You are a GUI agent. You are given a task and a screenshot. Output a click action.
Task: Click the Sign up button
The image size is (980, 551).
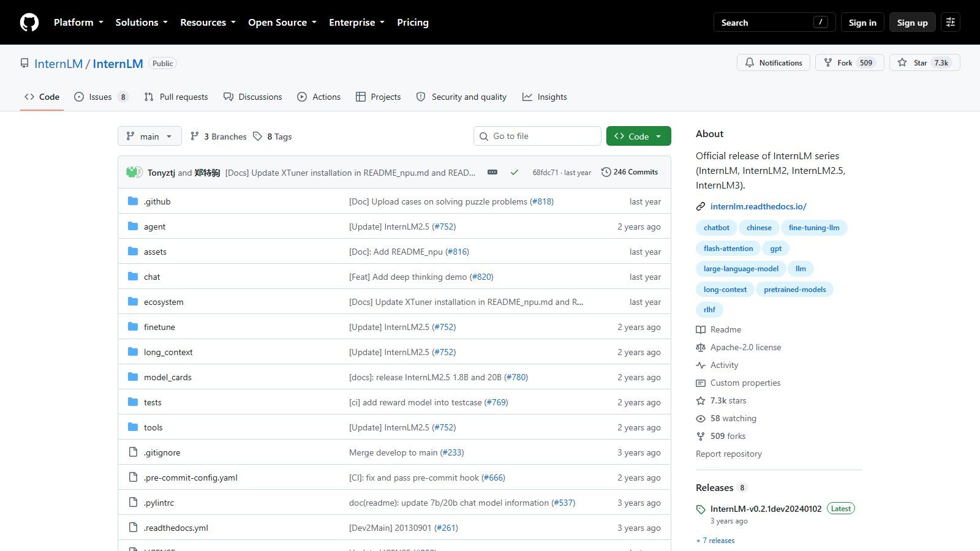pyautogui.click(x=913, y=23)
